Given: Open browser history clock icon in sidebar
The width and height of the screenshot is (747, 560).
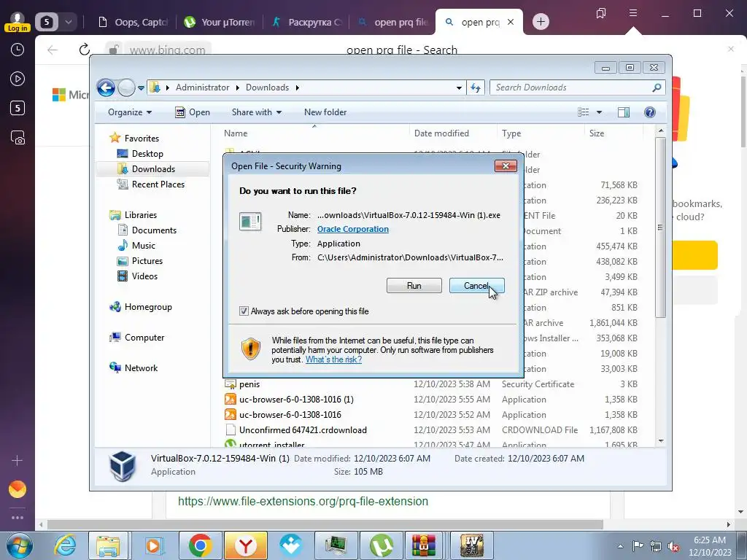Looking at the screenshot, I should 18,50.
